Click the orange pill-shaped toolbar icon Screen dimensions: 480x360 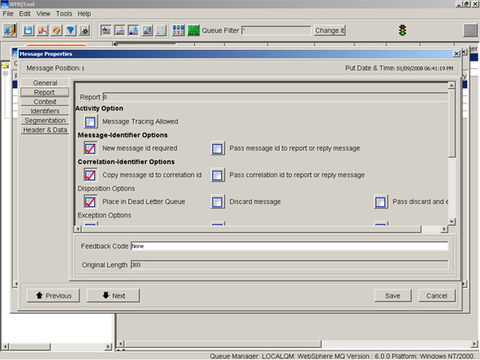point(56,30)
